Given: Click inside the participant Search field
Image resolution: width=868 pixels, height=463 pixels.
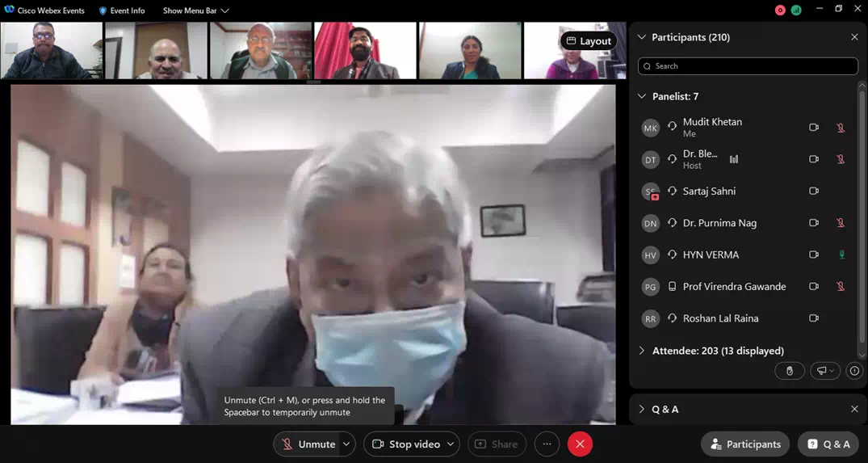Looking at the screenshot, I should (748, 66).
